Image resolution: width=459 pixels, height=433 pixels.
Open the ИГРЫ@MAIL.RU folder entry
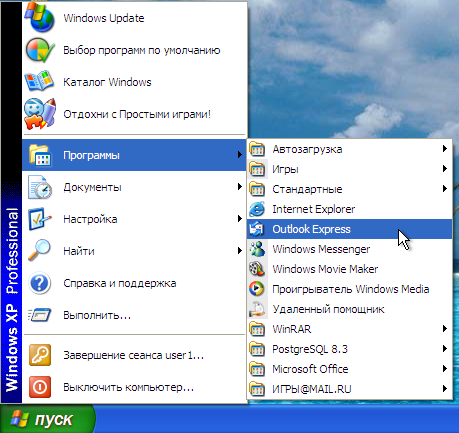click(350, 389)
